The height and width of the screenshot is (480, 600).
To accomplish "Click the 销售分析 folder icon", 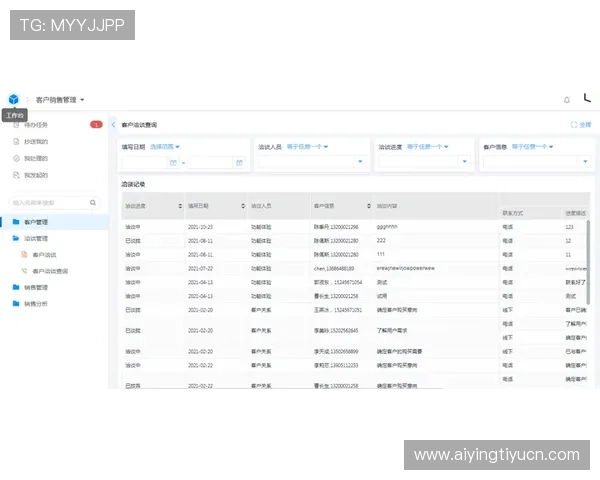I will tap(16, 304).
